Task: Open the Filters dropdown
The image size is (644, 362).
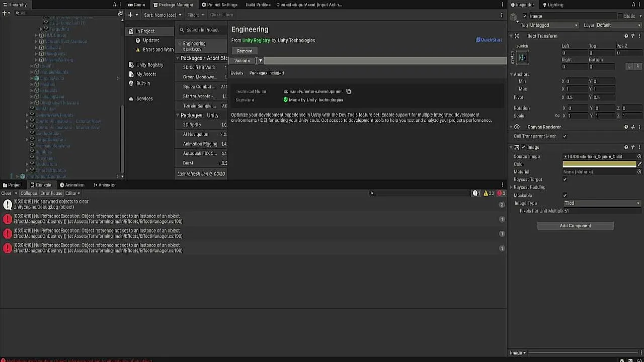Action: [x=196, y=15]
